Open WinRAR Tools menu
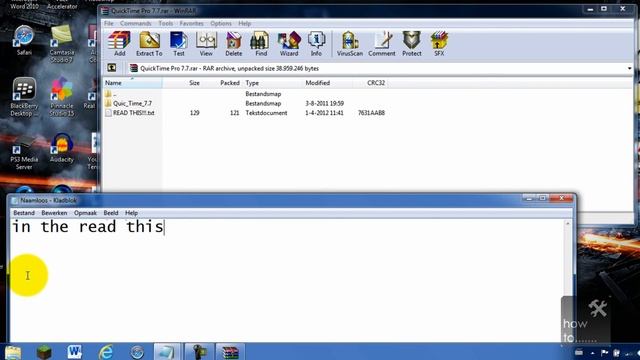The image size is (640, 360). 165,23
